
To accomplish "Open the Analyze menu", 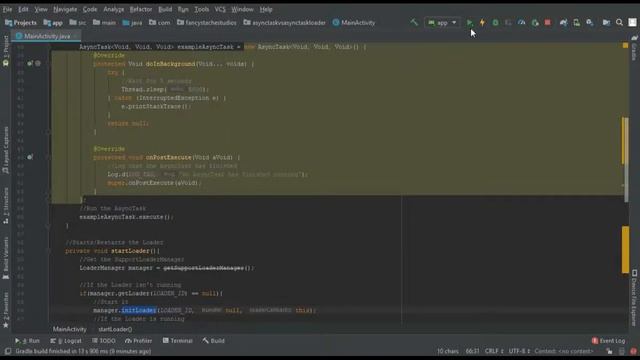I will coord(113,9).
